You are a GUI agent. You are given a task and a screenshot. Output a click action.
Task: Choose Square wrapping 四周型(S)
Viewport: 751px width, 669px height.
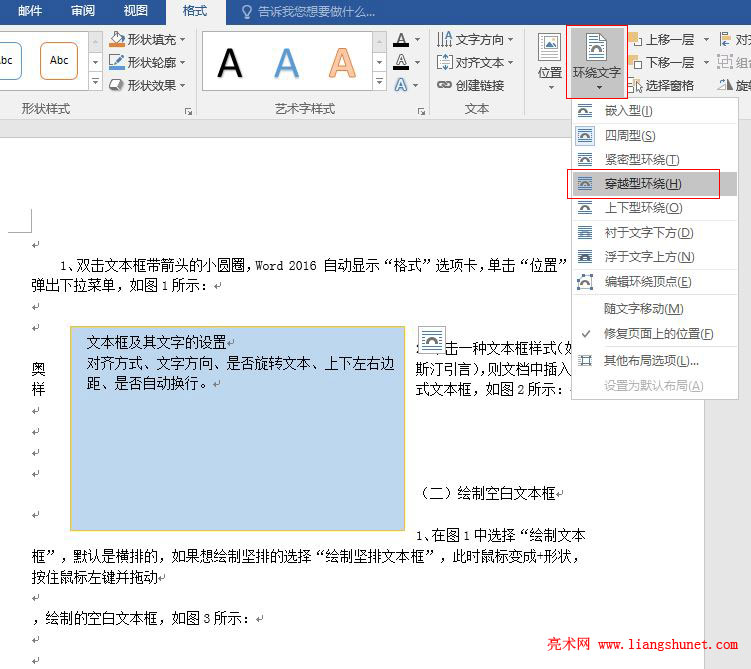point(655,136)
